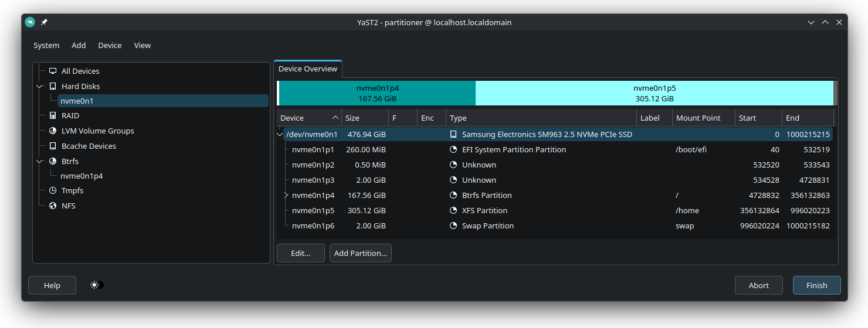Select the nvme0n1p6 table row

coord(558,226)
